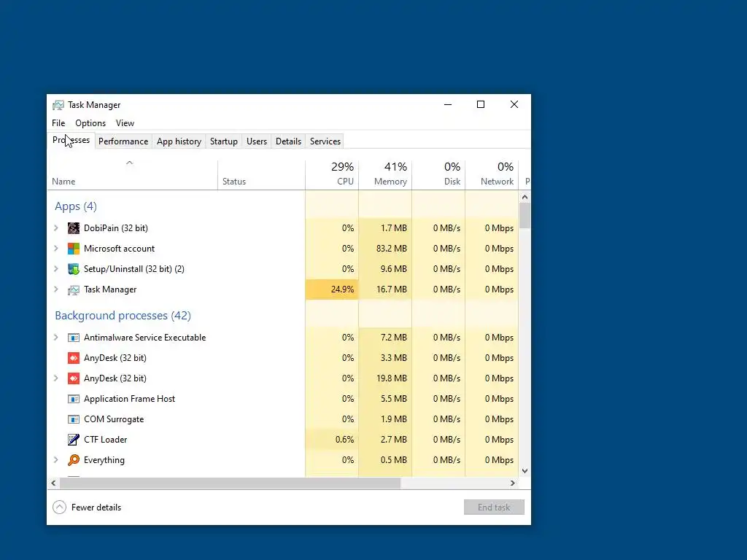The width and height of the screenshot is (747, 560).
Task: Switch to the App history tab
Action: coord(179,141)
